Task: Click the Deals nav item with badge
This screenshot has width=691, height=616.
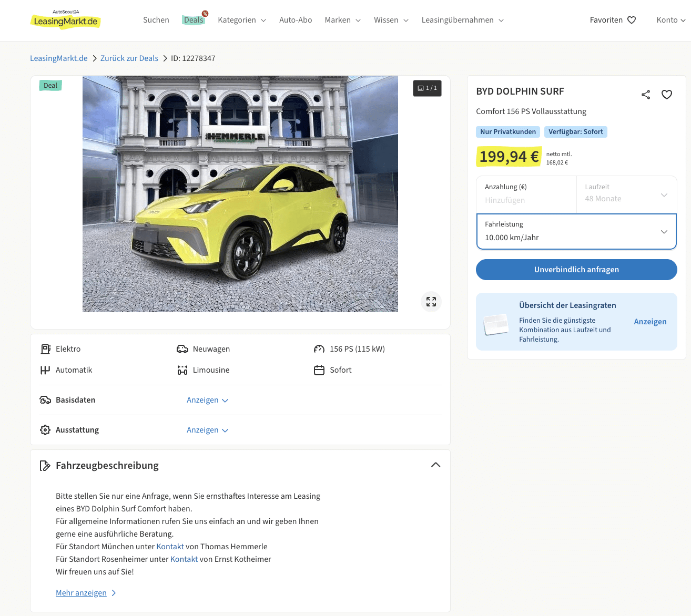Action: coord(194,20)
